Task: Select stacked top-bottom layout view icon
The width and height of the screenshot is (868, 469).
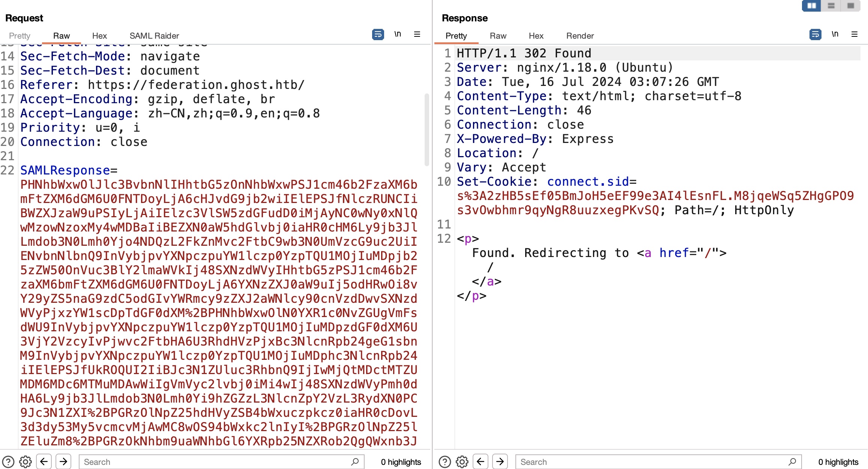Action: click(x=831, y=6)
